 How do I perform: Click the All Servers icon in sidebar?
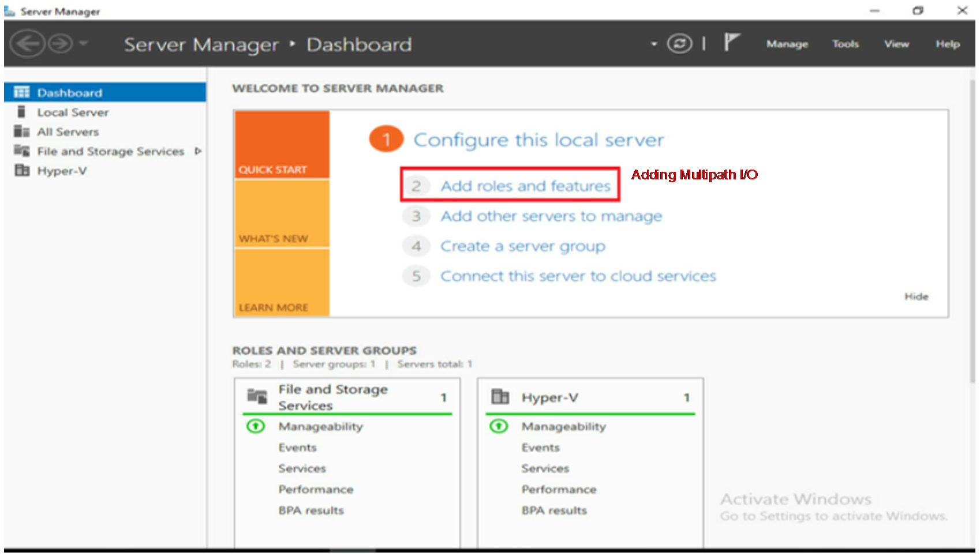click(x=22, y=132)
